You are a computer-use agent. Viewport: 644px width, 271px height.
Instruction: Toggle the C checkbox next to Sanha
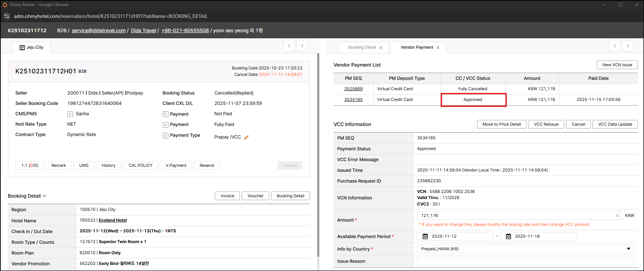(x=70, y=114)
